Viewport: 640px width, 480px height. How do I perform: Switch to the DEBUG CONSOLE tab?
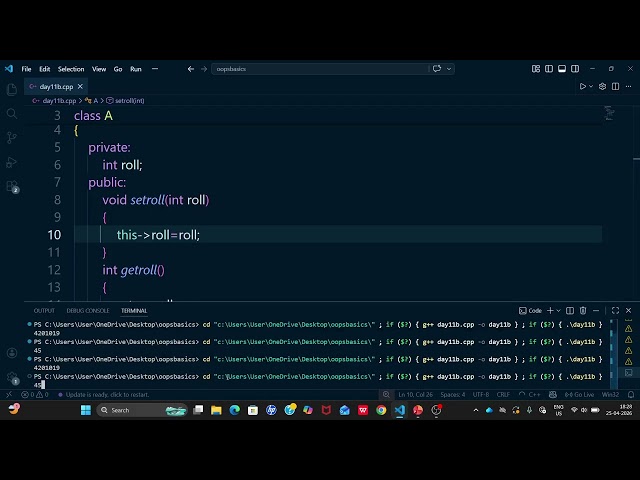coord(88,311)
